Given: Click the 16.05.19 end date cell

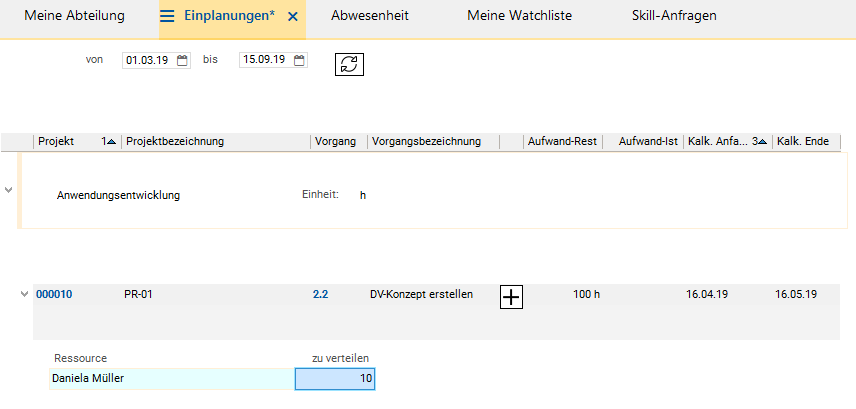Looking at the screenshot, I should (x=796, y=295).
